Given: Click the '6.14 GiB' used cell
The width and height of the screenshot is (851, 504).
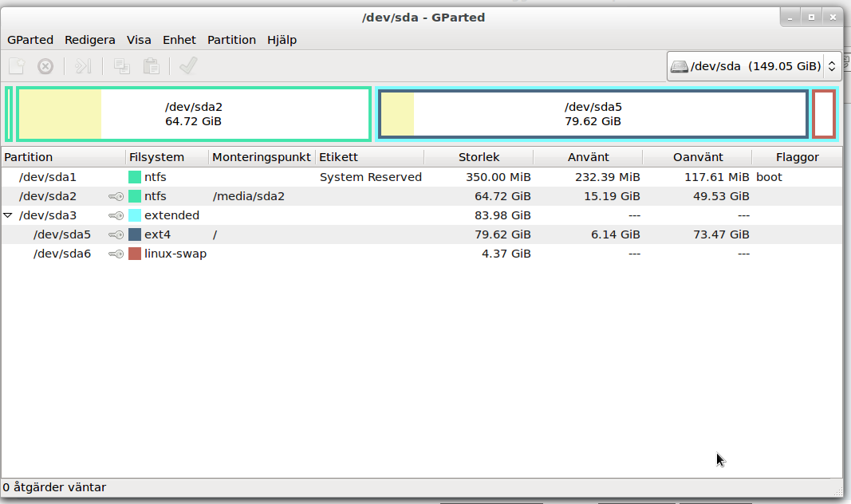Looking at the screenshot, I should 616,234.
